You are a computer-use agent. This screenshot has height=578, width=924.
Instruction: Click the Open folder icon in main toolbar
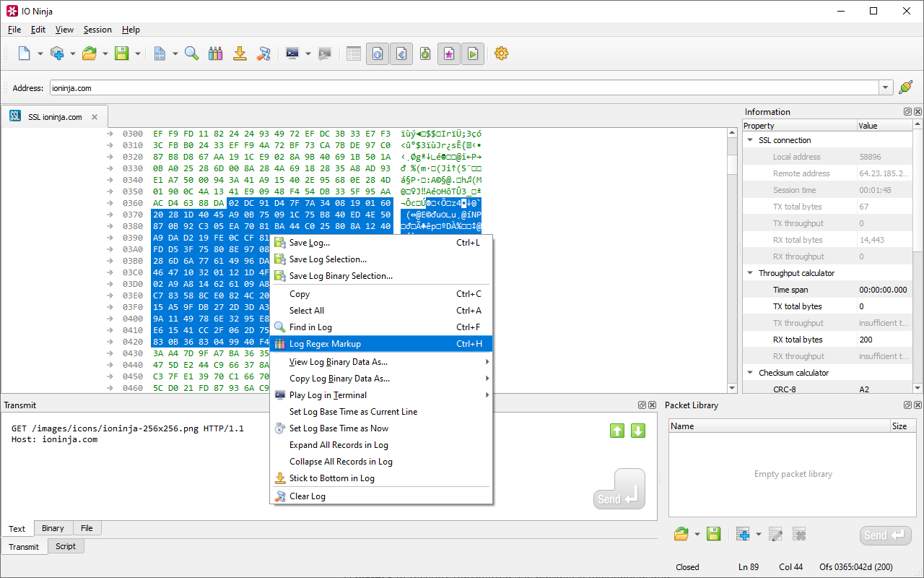click(90, 53)
